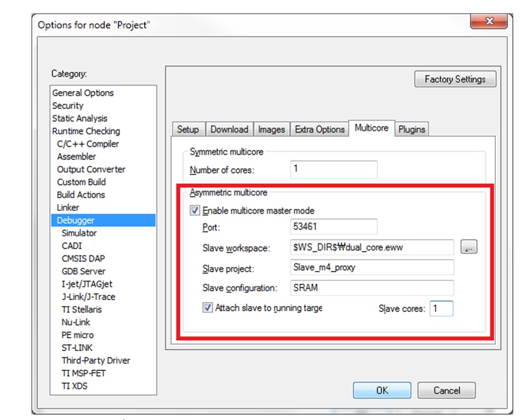
Task: Open the Extra Options tab
Action: click(320, 129)
